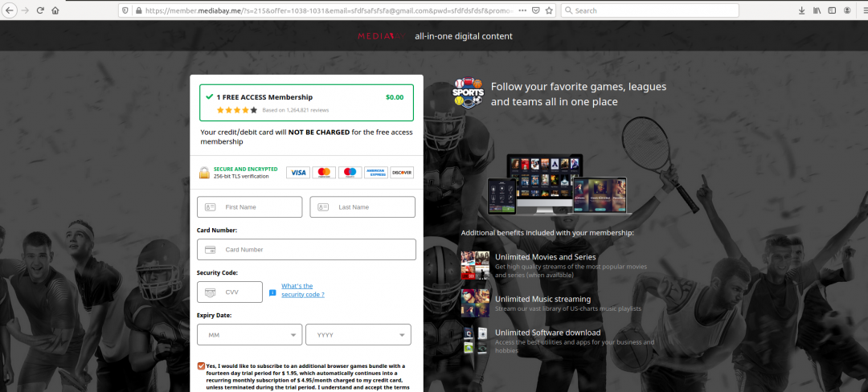The width and height of the screenshot is (868, 392).
Task: Reload the current page
Action: click(40, 10)
